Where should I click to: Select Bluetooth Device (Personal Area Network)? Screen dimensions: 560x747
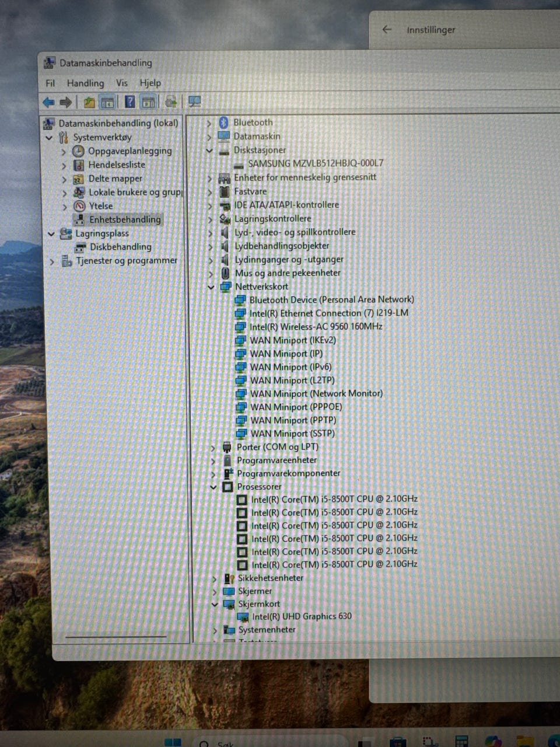[x=331, y=299]
